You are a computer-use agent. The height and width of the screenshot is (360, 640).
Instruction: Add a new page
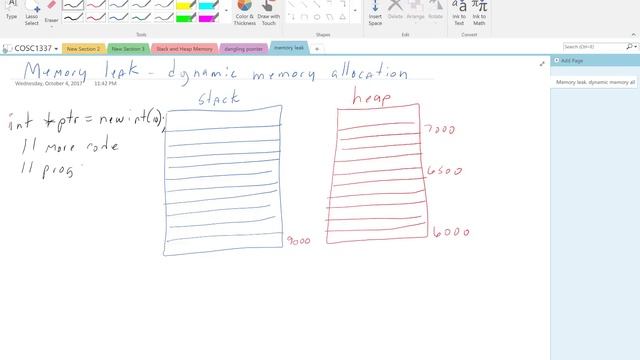(x=568, y=60)
